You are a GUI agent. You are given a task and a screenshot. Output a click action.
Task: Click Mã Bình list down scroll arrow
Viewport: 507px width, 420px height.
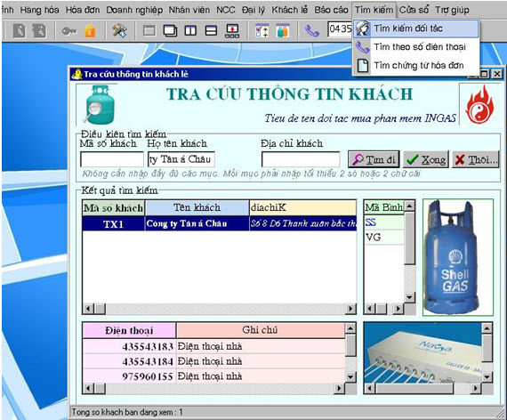tap(410, 297)
